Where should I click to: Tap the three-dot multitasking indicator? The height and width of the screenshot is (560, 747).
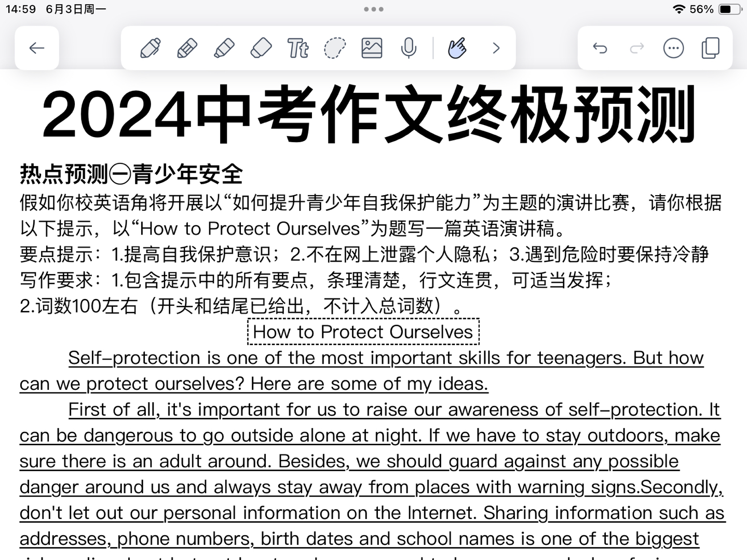(x=374, y=9)
